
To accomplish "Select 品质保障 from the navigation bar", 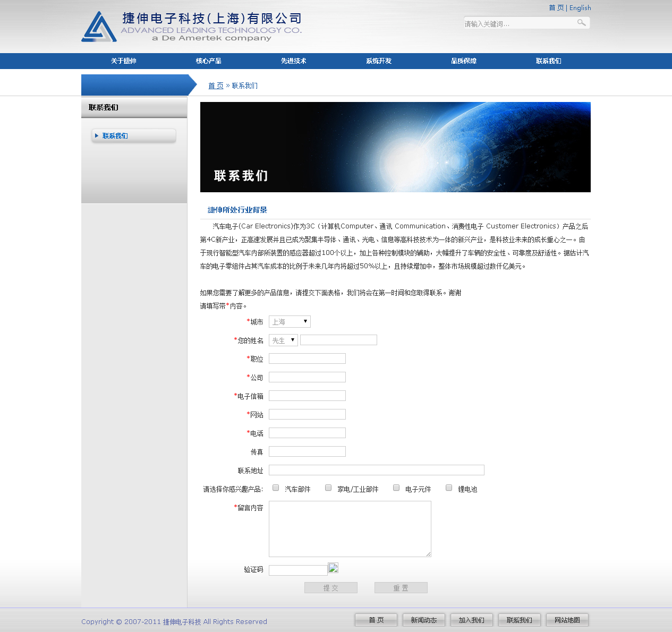I will pos(464,61).
